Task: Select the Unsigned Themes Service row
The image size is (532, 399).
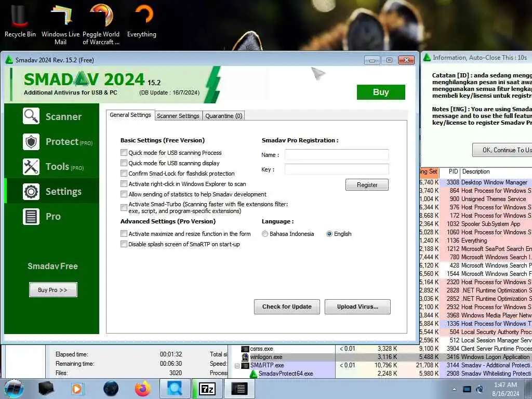Action: pyautogui.click(x=476, y=199)
